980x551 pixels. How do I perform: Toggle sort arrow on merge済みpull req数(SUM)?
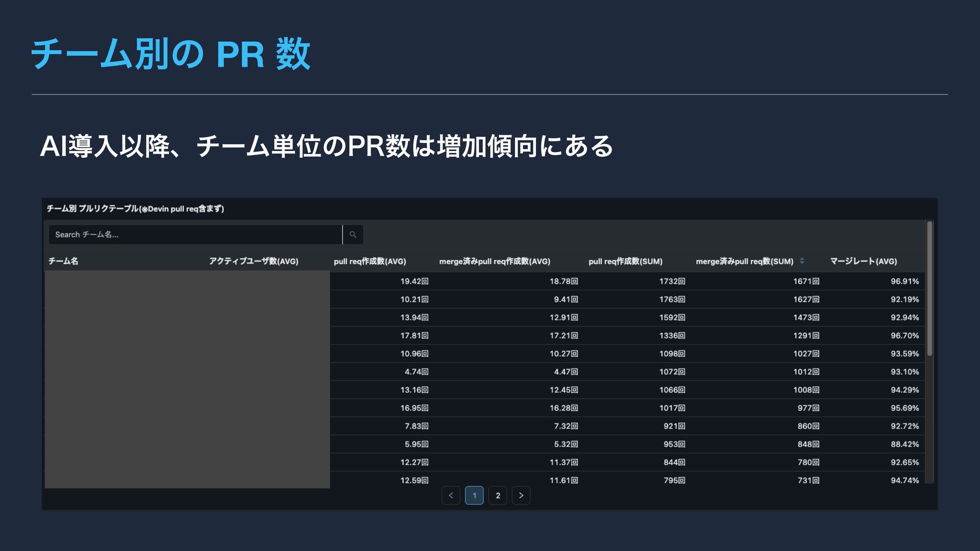pos(802,261)
